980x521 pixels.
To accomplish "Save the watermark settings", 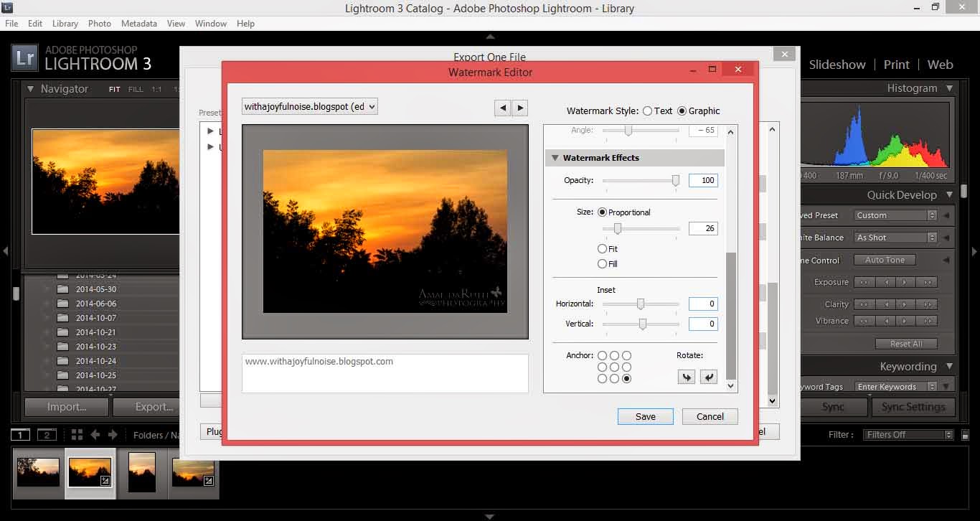I will [645, 417].
